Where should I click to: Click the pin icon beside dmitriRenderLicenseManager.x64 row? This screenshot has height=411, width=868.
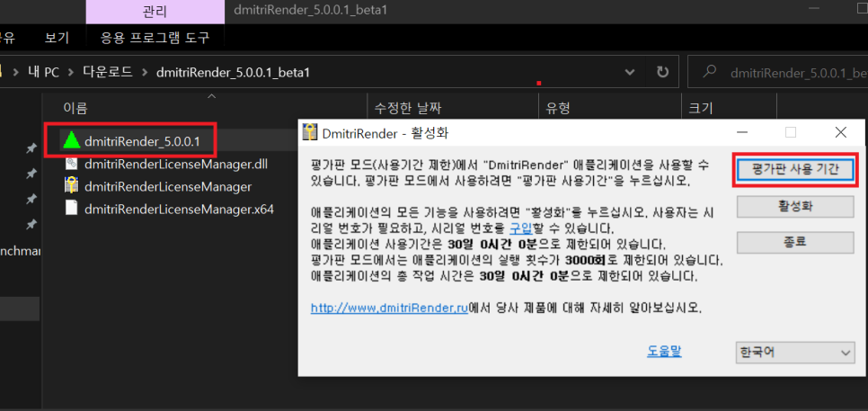click(31, 224)
